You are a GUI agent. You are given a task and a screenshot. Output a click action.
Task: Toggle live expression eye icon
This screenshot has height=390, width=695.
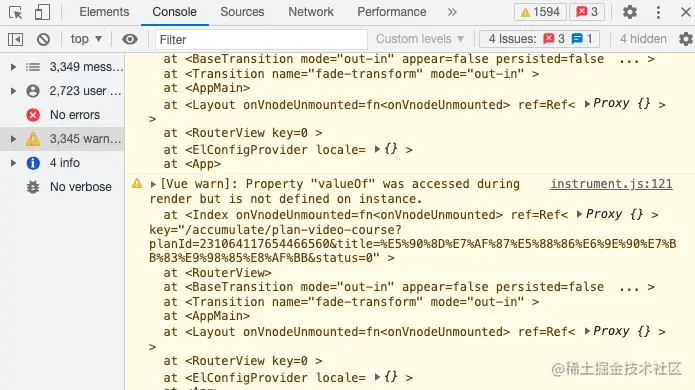[129, 39]
